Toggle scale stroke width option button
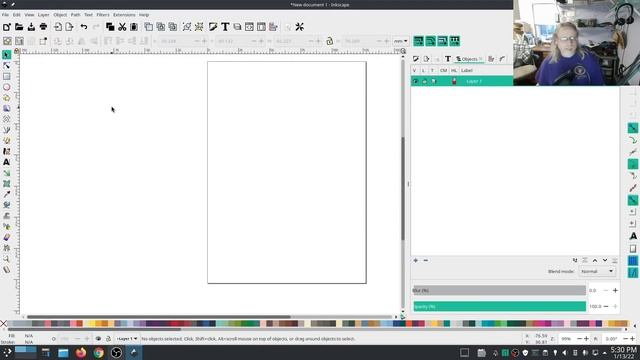This screenshot has height=360, width=640. click(x=418, y=41)
